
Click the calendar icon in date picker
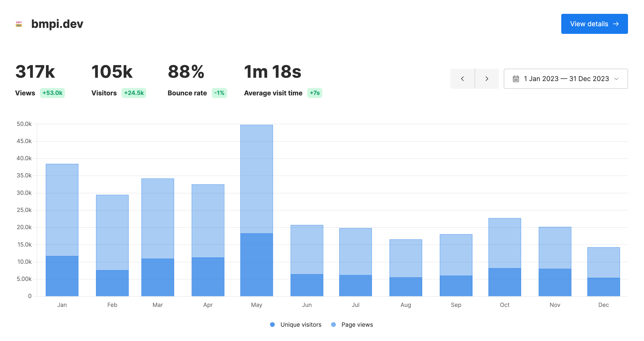[516, 79]
